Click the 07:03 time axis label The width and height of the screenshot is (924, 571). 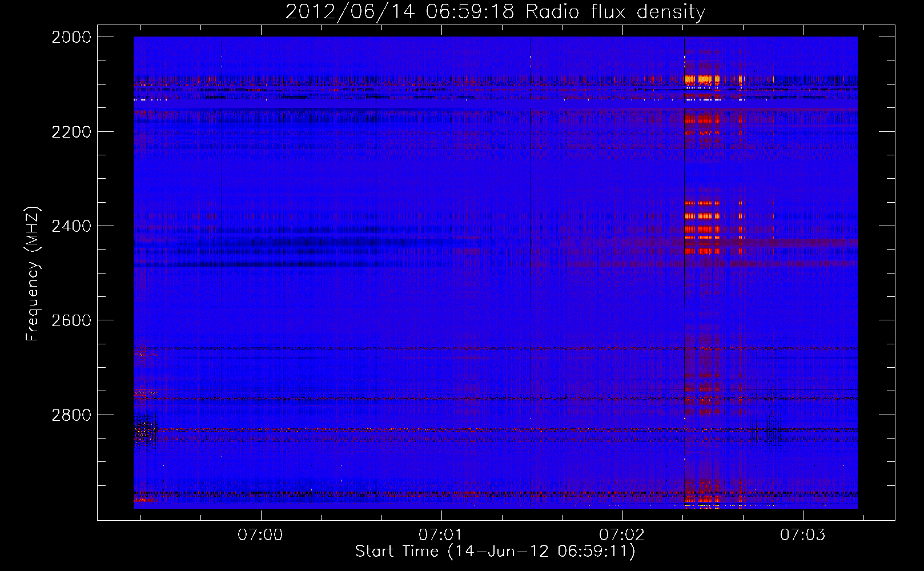pyautogui.click(x=803, y=534)
